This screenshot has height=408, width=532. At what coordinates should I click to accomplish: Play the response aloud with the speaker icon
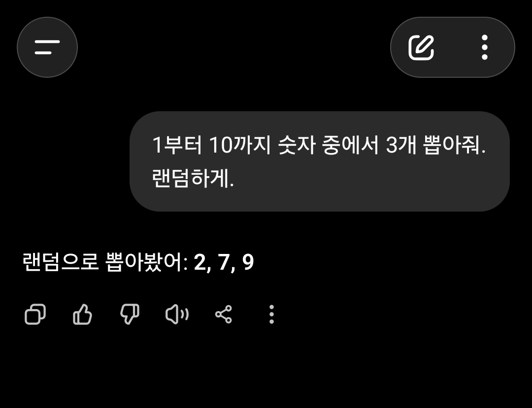177,314
